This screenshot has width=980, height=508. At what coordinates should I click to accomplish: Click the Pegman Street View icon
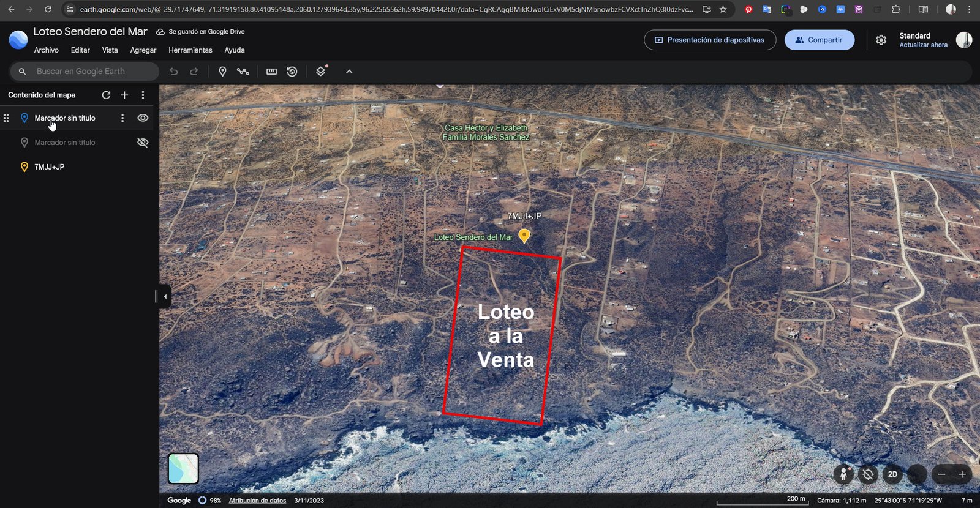click(x=843, y=474)
